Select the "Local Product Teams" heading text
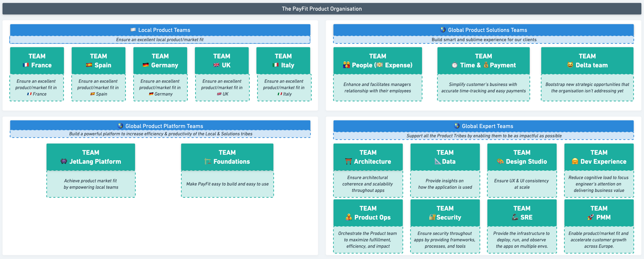The width and height of the screenshot is (644, 259). pos(164,30)
